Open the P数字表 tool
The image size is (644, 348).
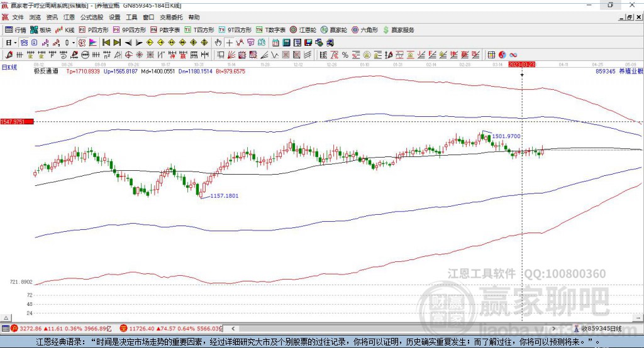tap(165, 30)
